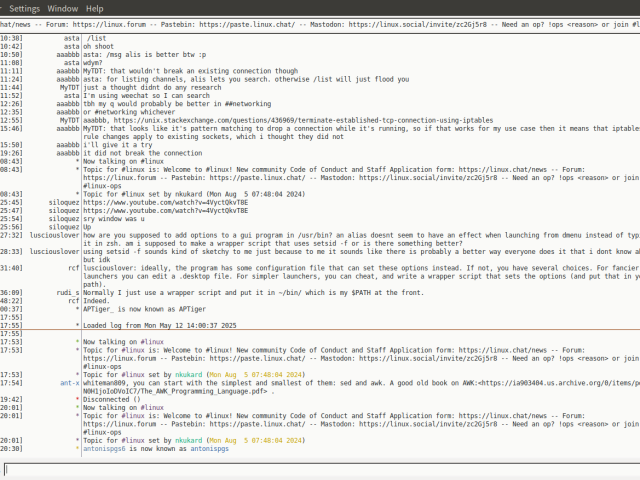This screenshot has width=640, height=480.
Task: Click nick rcf beside the "Indeed." message
Action: click(72, 300)
